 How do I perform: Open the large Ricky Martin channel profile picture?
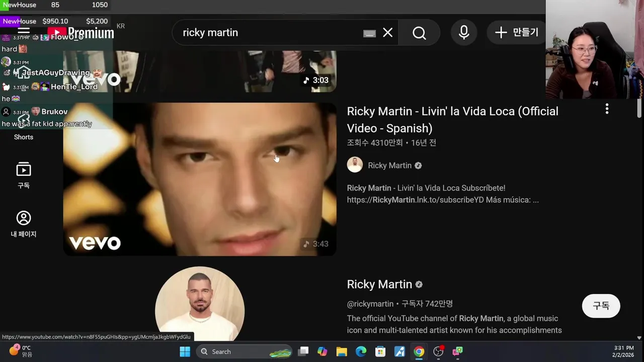pyautogui.click(x=200, y=304)
